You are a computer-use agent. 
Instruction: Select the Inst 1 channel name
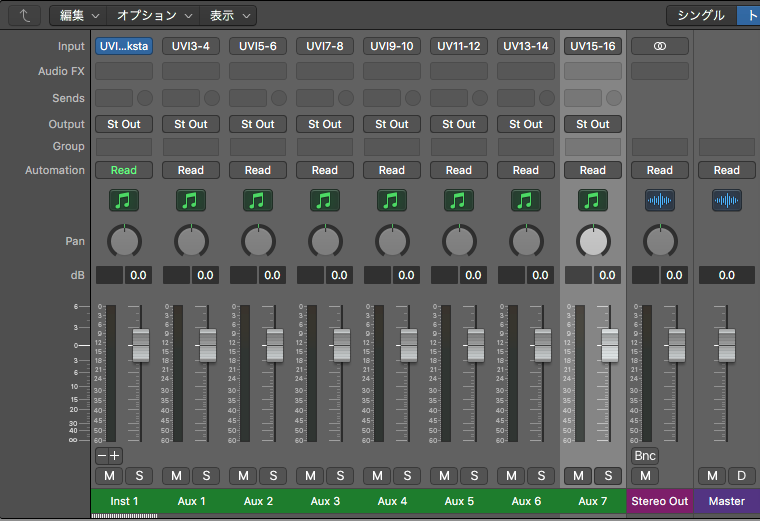[x=124, y=501]
